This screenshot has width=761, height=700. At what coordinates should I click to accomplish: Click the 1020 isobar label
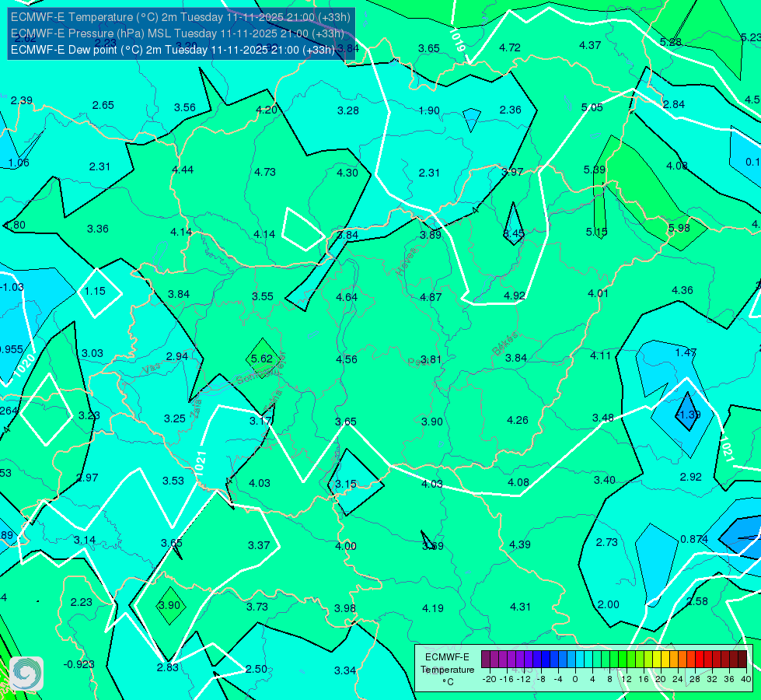click(x=24, y=366)
